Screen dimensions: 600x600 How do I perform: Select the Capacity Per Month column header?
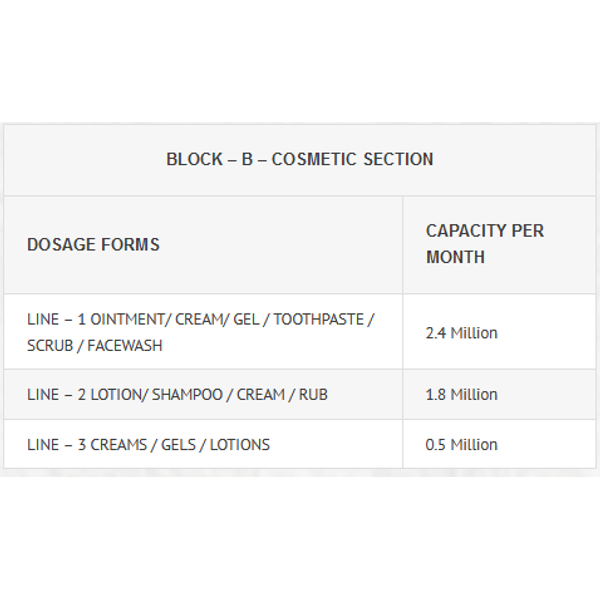coord(485,244)
